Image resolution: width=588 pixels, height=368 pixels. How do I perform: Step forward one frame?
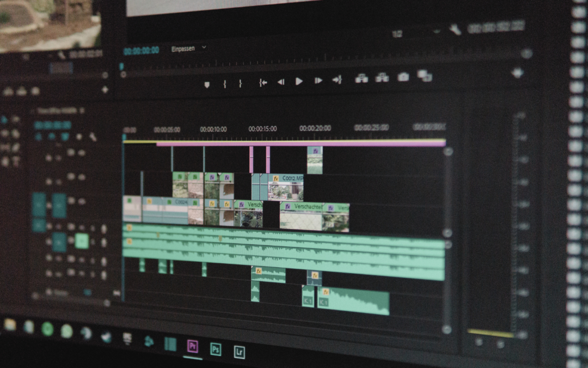318,80
